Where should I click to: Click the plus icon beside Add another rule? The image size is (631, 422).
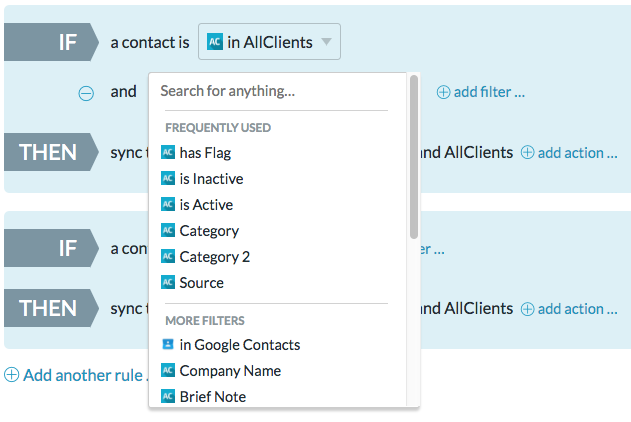click(x=11, y=375)
